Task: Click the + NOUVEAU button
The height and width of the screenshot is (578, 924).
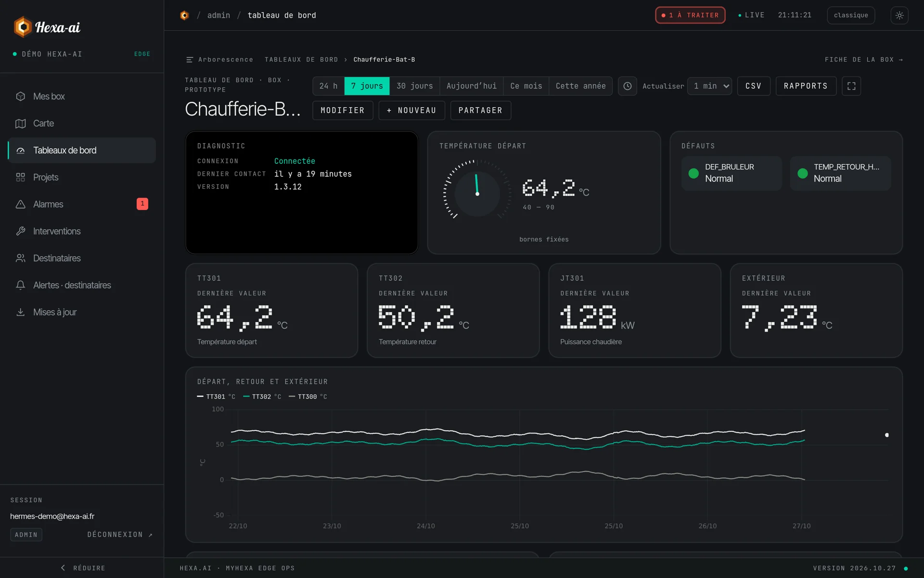Action: 411,110
